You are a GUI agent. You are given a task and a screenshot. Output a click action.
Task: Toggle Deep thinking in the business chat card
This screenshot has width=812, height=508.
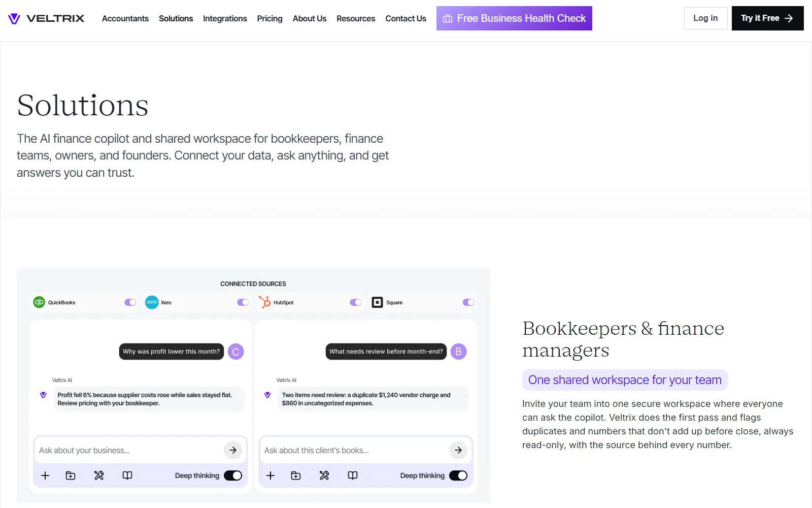(x=233, y=475)
